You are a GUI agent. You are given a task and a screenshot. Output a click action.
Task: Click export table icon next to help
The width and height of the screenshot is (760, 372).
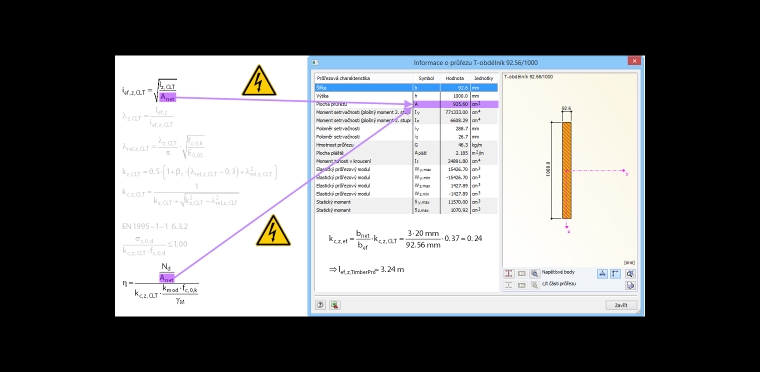(x=334, y=305)
